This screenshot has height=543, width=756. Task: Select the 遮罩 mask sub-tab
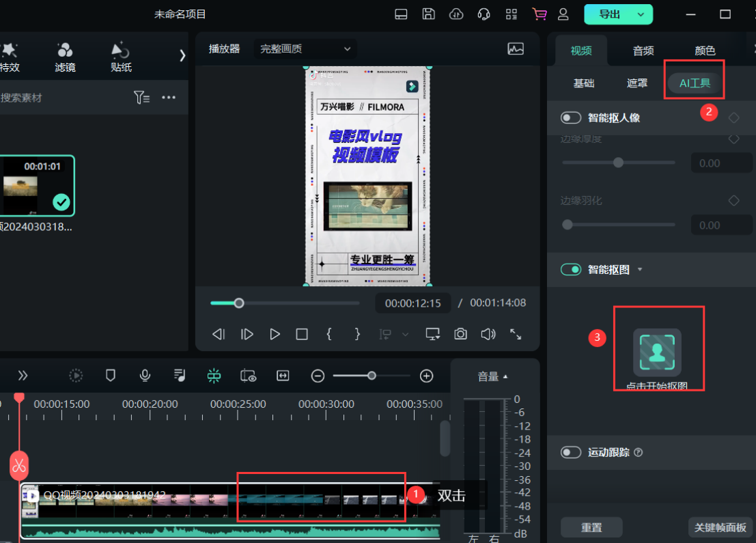[x=637, y=83]
